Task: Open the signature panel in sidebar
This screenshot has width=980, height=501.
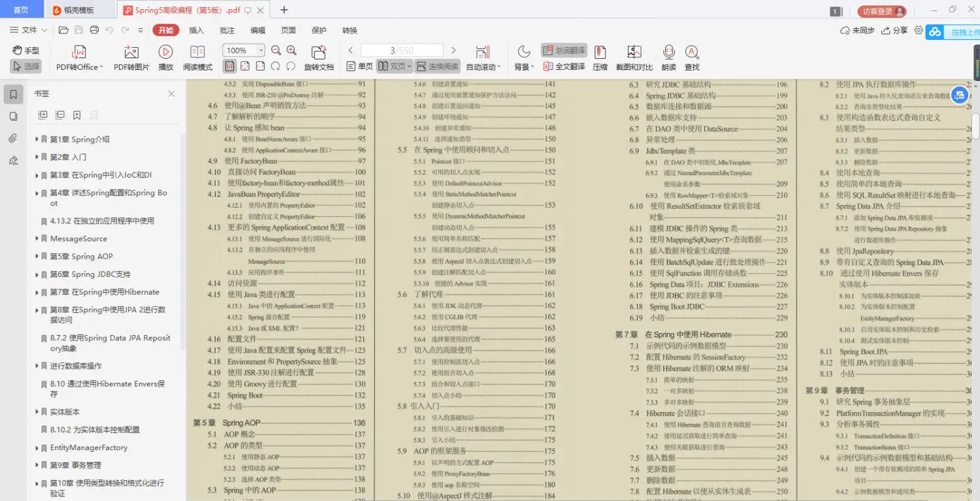Action: point(13,161)
